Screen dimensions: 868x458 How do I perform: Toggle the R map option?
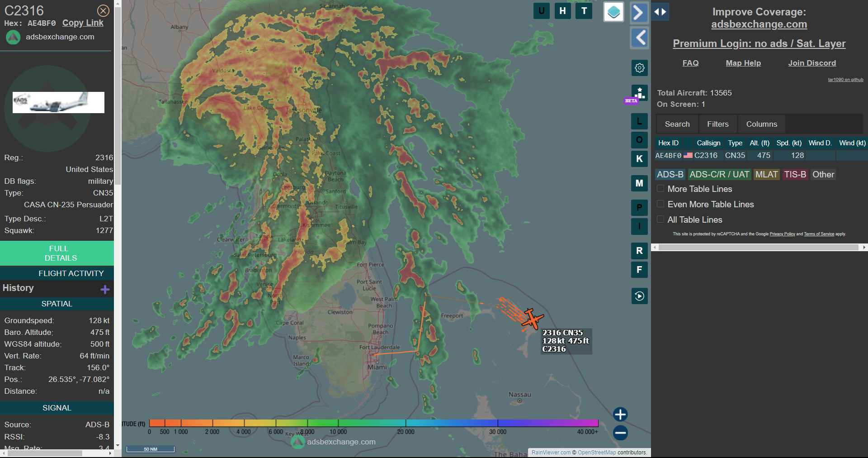(x=639, y=251)
